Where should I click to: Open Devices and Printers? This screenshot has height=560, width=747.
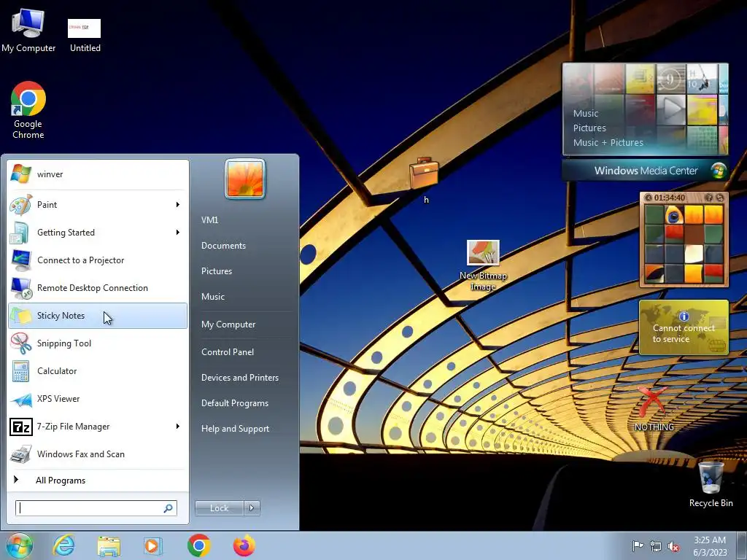(x=240, y=378)
